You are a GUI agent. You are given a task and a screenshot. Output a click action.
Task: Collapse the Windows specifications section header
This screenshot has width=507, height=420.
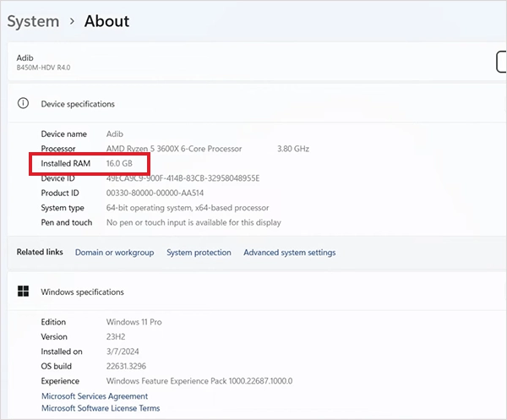[x=257, y=292]
